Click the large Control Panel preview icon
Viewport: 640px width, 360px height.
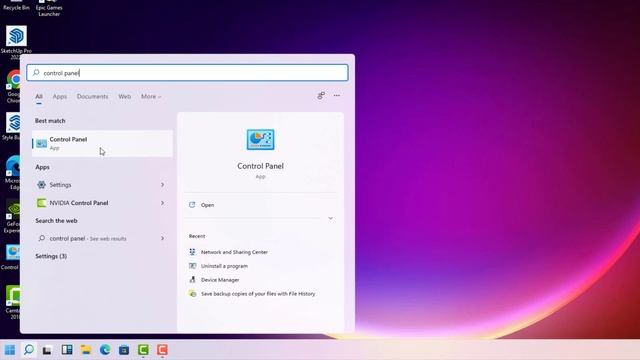click(x=260, y=140)
